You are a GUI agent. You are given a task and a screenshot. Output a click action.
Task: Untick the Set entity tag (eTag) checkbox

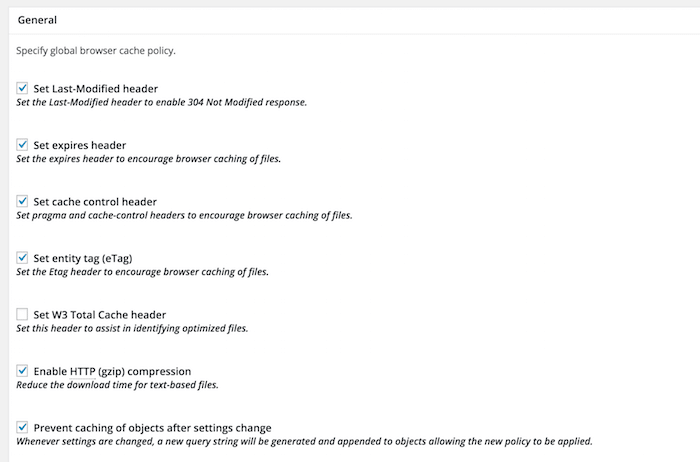22,258
